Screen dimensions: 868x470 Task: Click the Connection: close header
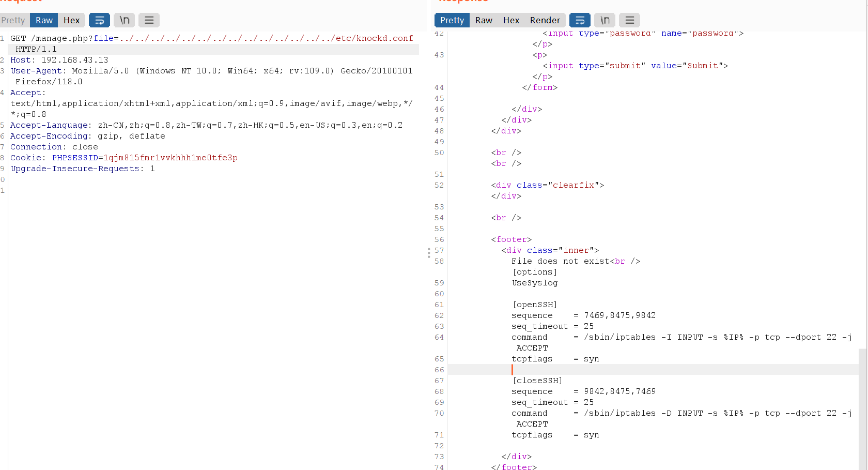coord(54,147)
